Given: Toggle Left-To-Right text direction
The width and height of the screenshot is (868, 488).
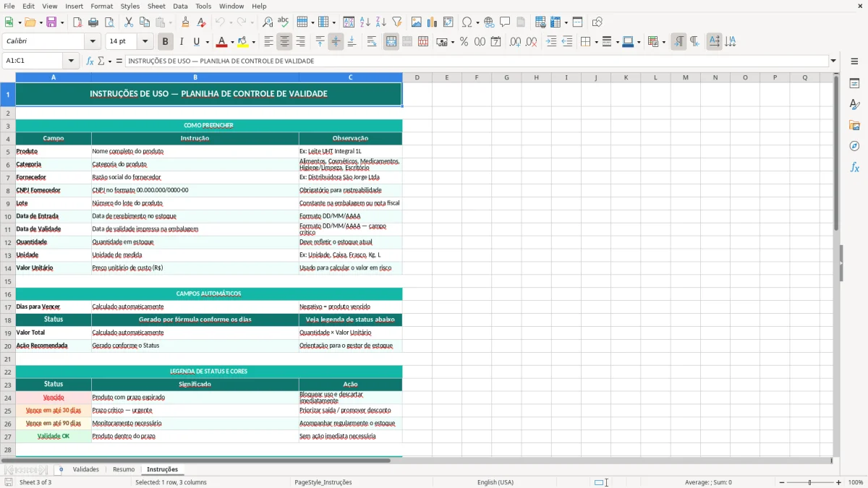Looking at the screenshot, I should pos(678,42).
